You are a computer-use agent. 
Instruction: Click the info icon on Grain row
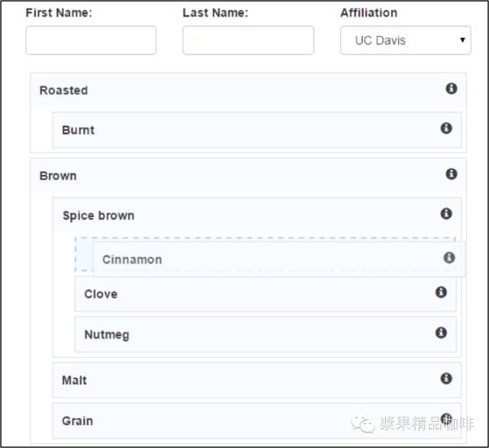point(446,419)
